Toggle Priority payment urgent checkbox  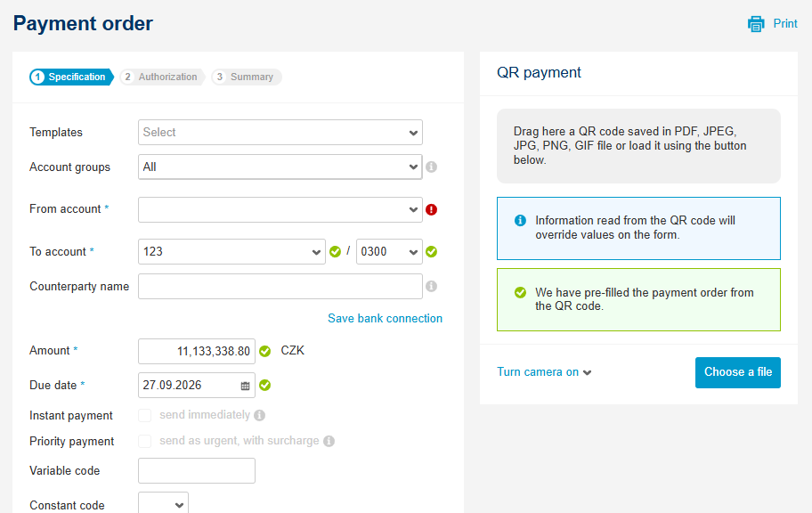(144, 441)
